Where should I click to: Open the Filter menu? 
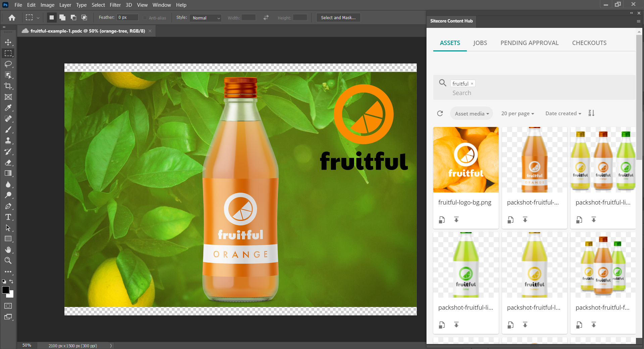coord(115,5)
